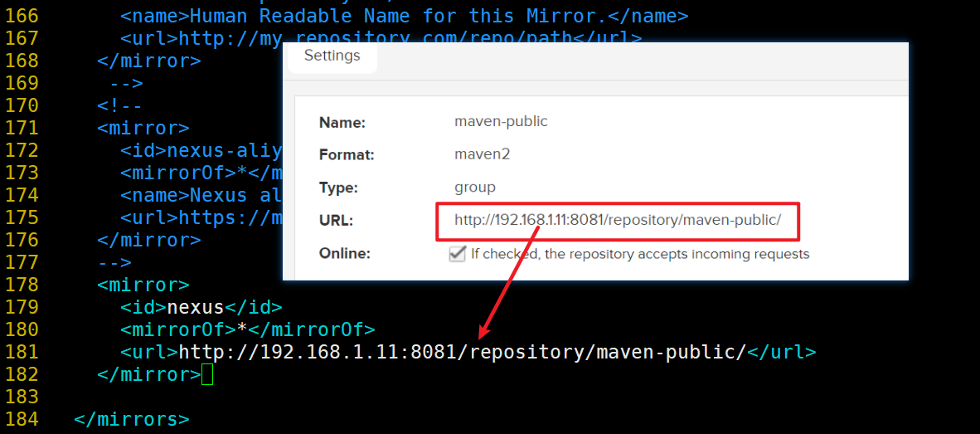Click line number 181 in editor
This screenshot has width=980, height=434.
[22, 352]
